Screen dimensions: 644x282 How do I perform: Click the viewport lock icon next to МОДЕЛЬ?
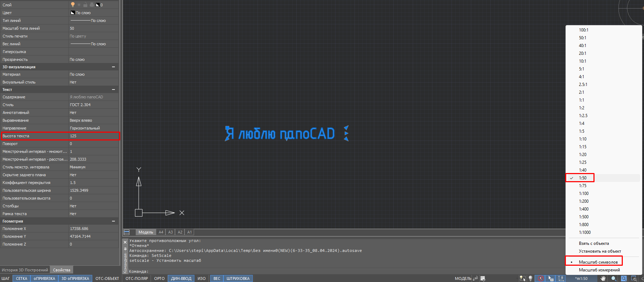[x=475, y=278]
